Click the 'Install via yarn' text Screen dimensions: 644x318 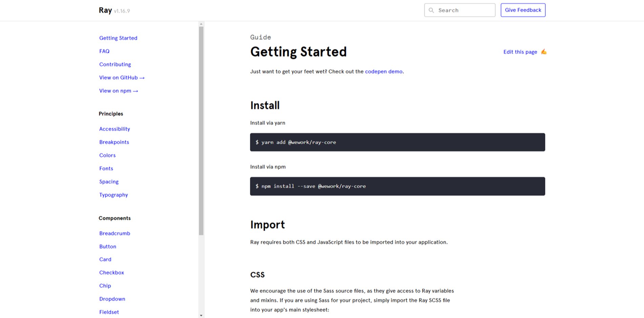pos(268,123)
